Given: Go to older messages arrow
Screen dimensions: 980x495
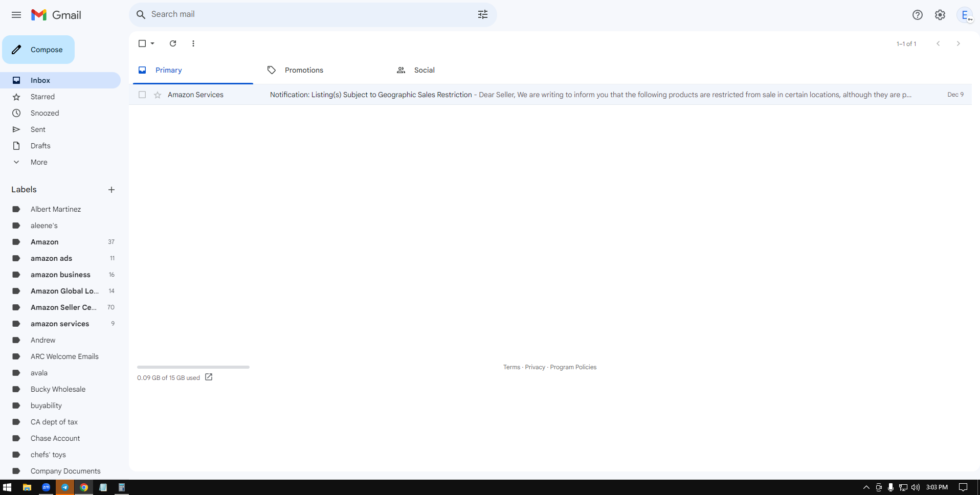Looking at the screenshot, I should [959, 43].
